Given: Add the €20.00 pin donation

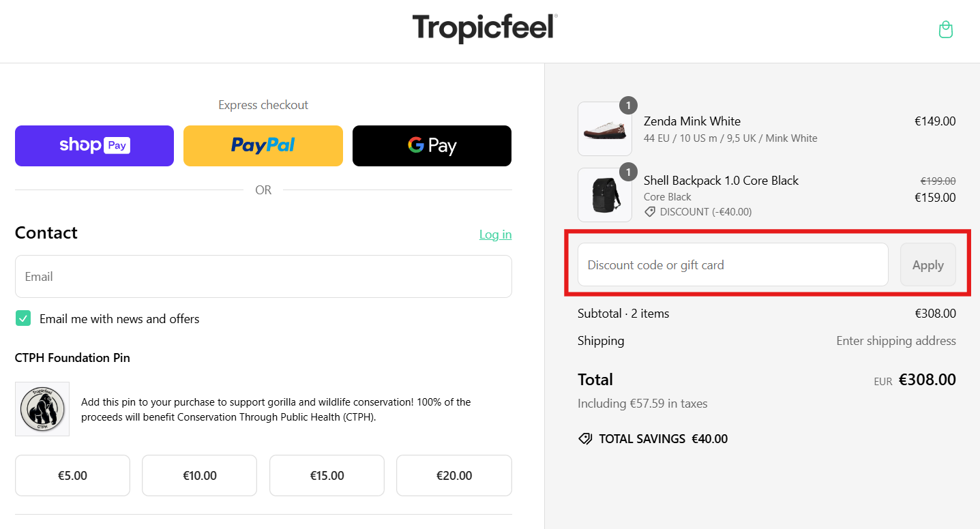Looking at the screenshot, I should coord(454,476).
